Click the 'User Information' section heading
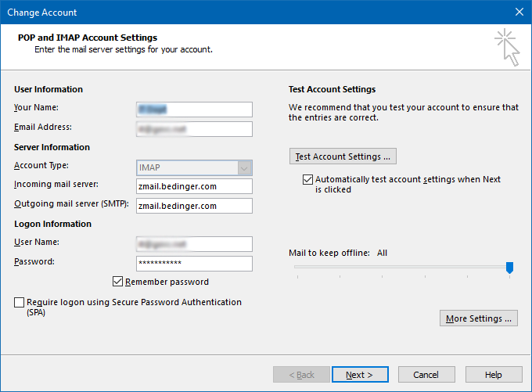The height and width of the screenshot is (392, 532). (x=49, y=89)
